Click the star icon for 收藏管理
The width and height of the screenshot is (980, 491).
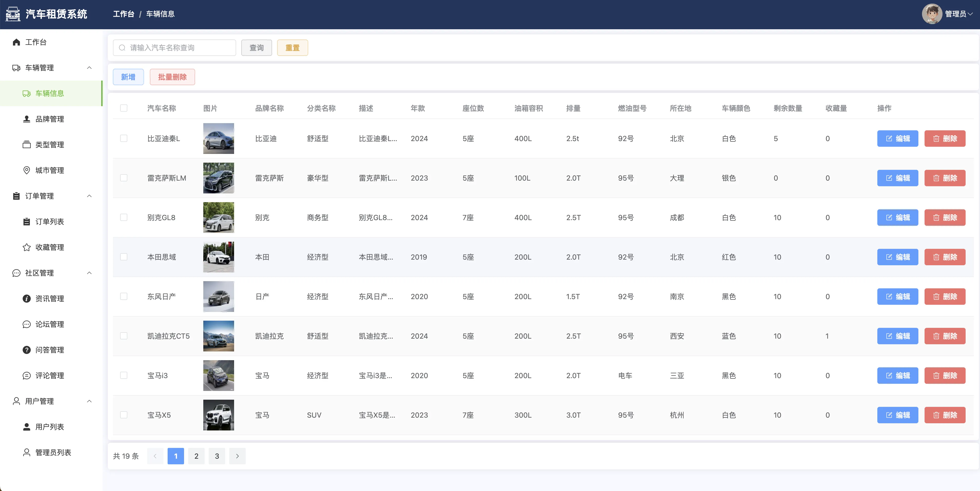(27, 247)
